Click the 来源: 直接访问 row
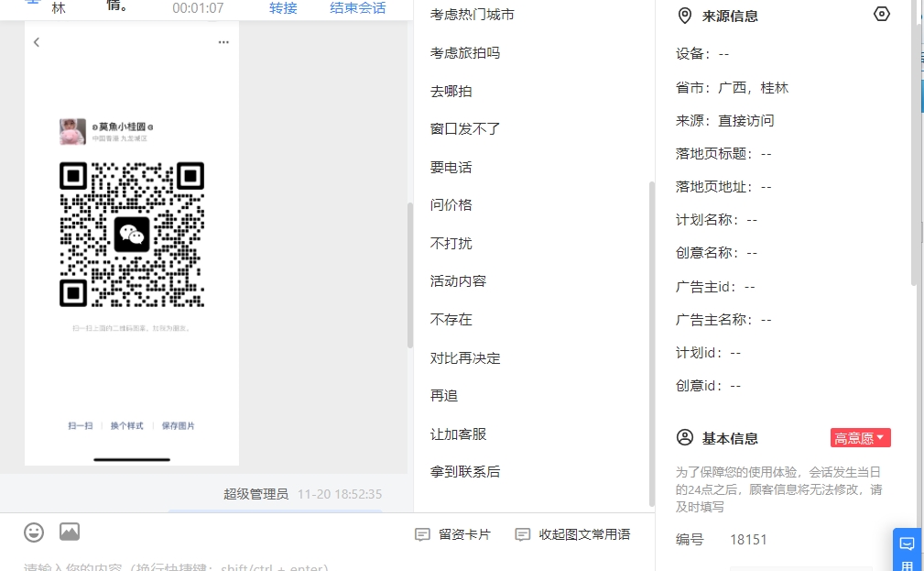This screenshot has width=924, height=571. (724, 121)
